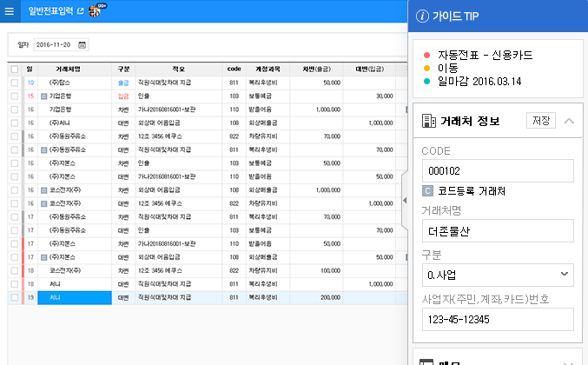Click the 적요 column header
The width and height of the screenshot is (588, 365).
(179, 69)
